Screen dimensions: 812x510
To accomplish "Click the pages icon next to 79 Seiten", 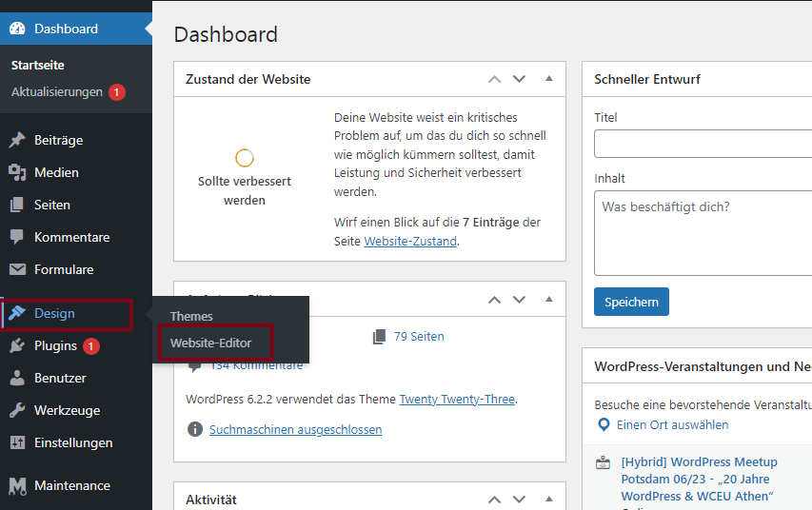I will click(379, 337).
